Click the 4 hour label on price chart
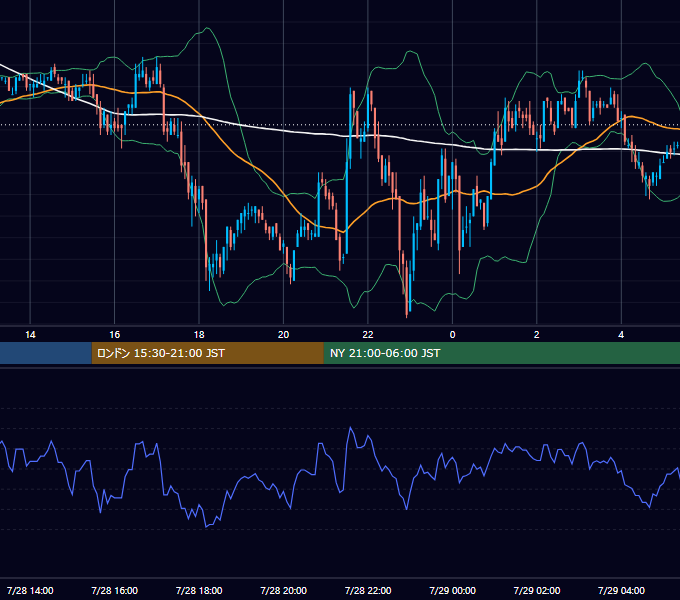This screenshot has height=600, width=680. tap(621, 335)
